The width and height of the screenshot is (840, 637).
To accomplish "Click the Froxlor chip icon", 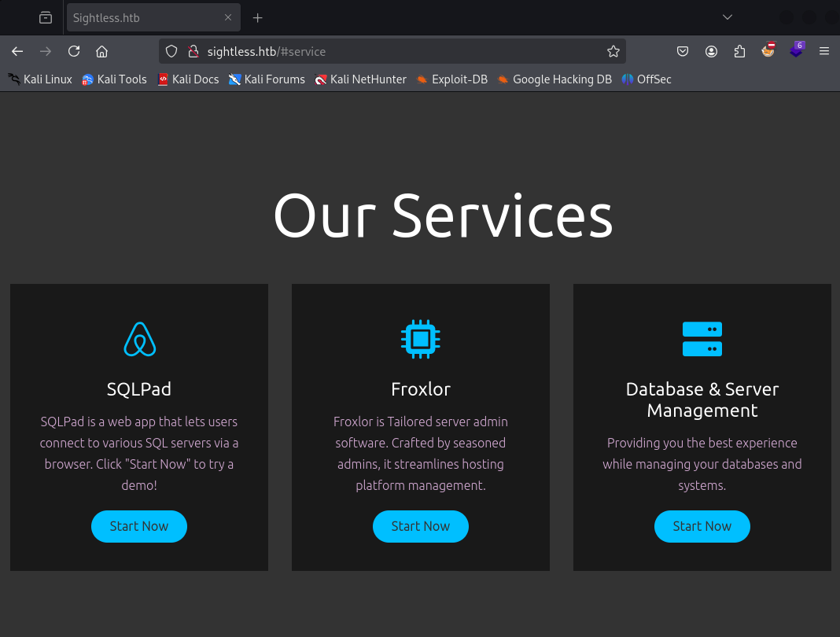I will (x=421, y=339).
